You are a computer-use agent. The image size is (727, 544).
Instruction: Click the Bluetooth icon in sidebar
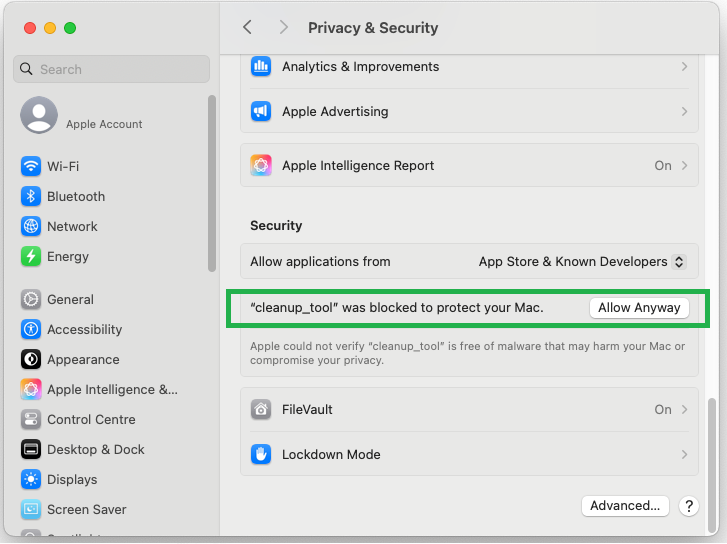tap(31, 196)
